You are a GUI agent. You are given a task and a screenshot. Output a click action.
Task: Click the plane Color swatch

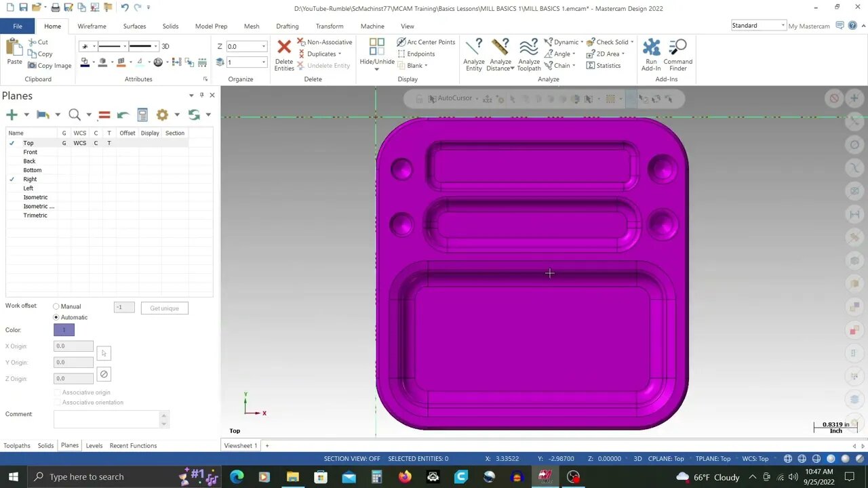point(64,330)
